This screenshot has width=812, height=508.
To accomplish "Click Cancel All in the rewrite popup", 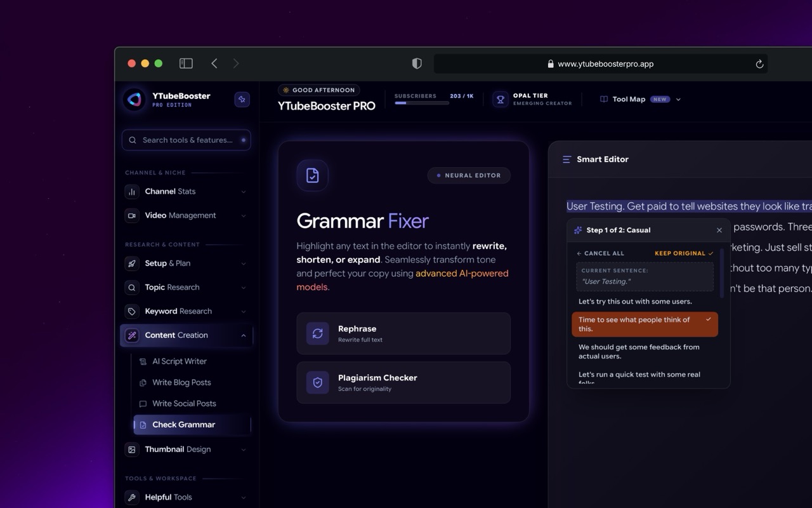I will coord(600,253).
